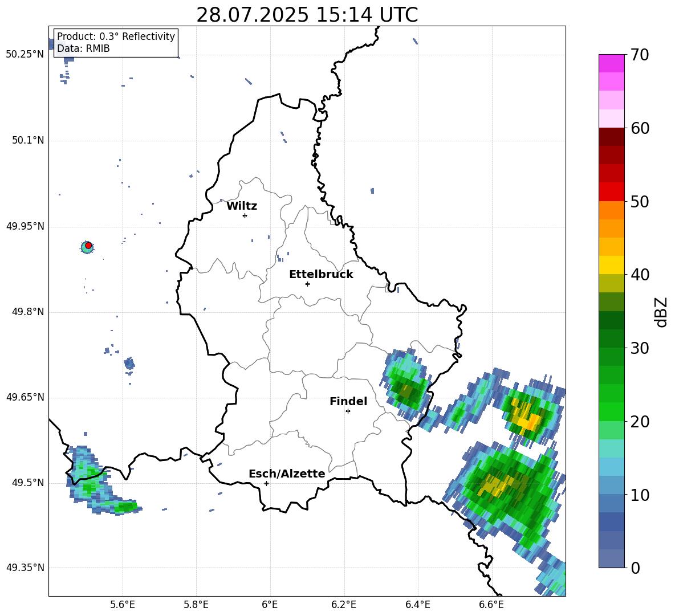
Task: Click the 'Data: RMIB' text
Action: 83,48
